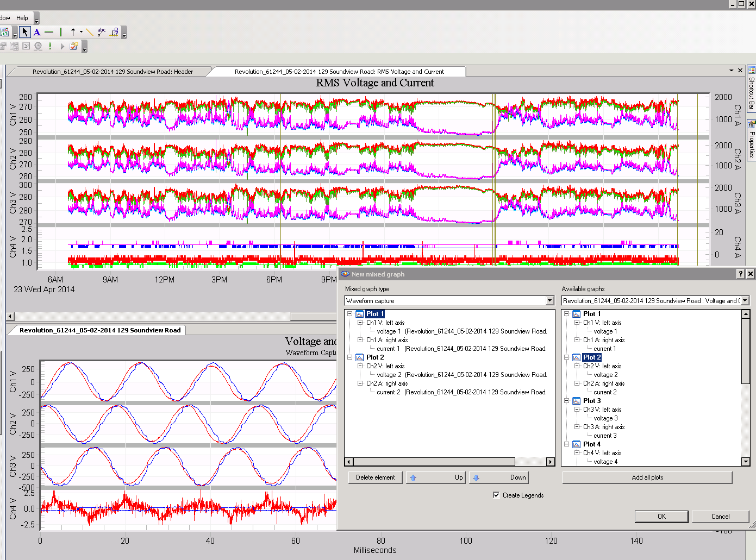Select the abc label callout tool
Image resolution: width=756 pixels, height=560 pixels.
[101, 32]
